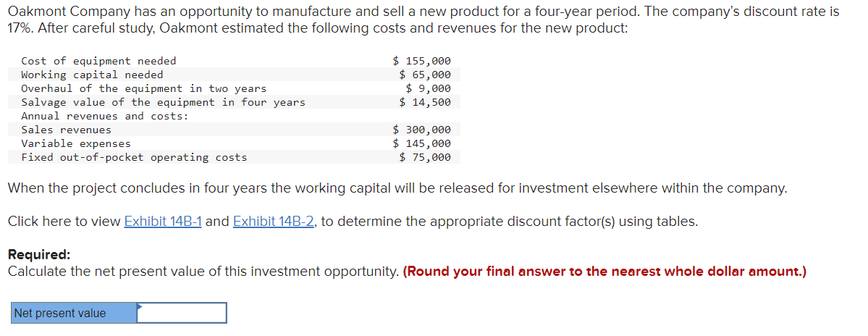Open the Exhibit 14B-2 link
868x336 pixels.
(274, 222)
